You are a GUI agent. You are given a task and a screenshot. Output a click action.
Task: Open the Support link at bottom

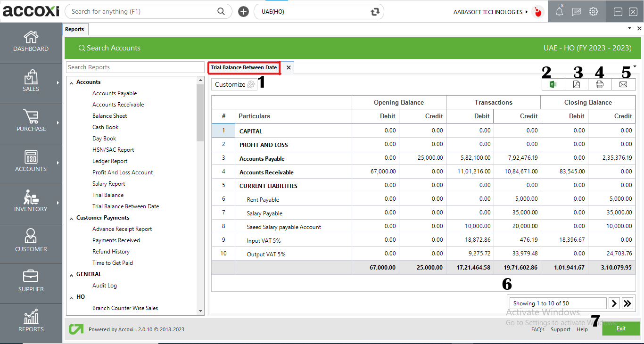click(560, 329)
